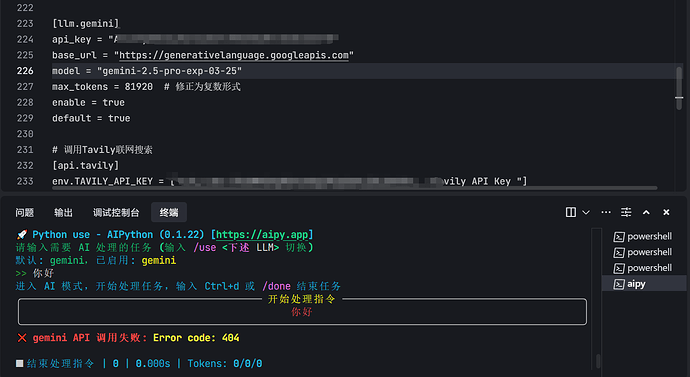Click the 开始处理指令 box title
This screenshot has width=690, height=377.
301,299
